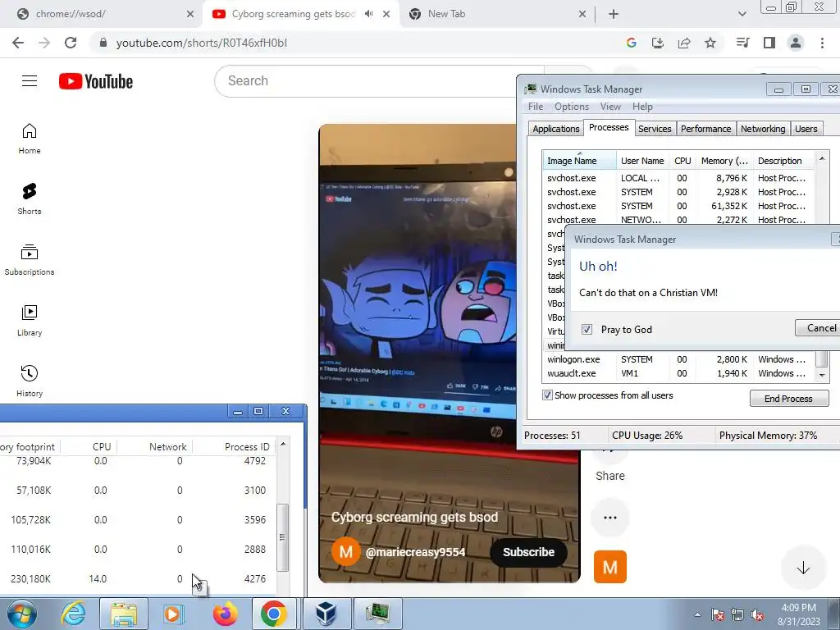Toggle Show processes from all users
This screenshot has width=840, height=630.
[547, 395]
